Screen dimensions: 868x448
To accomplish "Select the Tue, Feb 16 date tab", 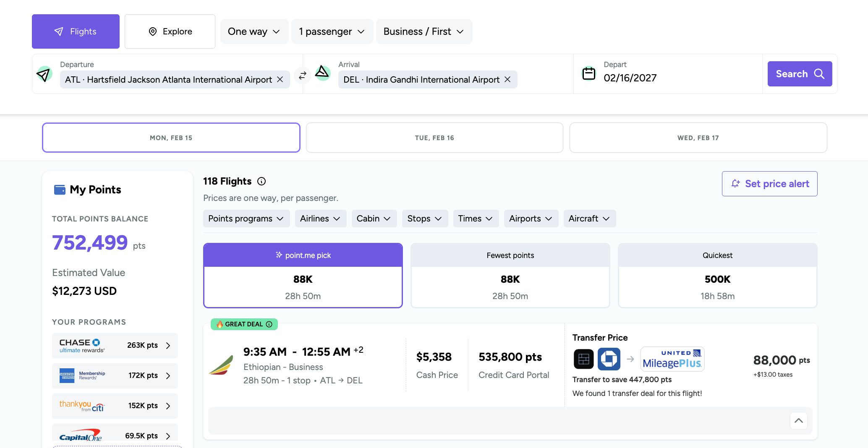I will 434,138.
